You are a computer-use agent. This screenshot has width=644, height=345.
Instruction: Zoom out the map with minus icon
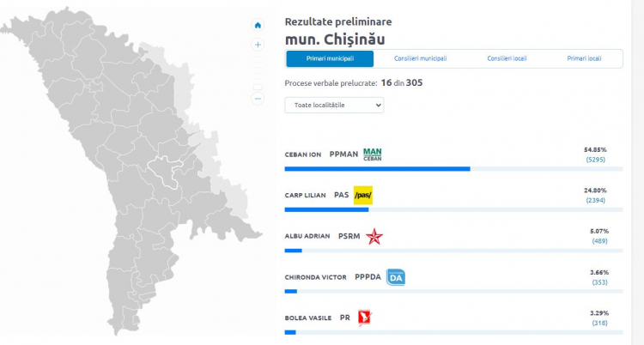258,99
